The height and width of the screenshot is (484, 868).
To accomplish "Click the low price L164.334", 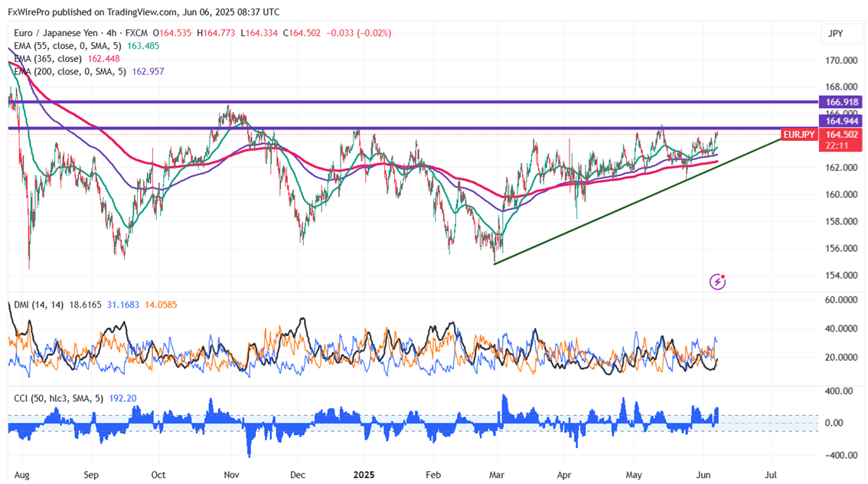I will coord(259,33).
